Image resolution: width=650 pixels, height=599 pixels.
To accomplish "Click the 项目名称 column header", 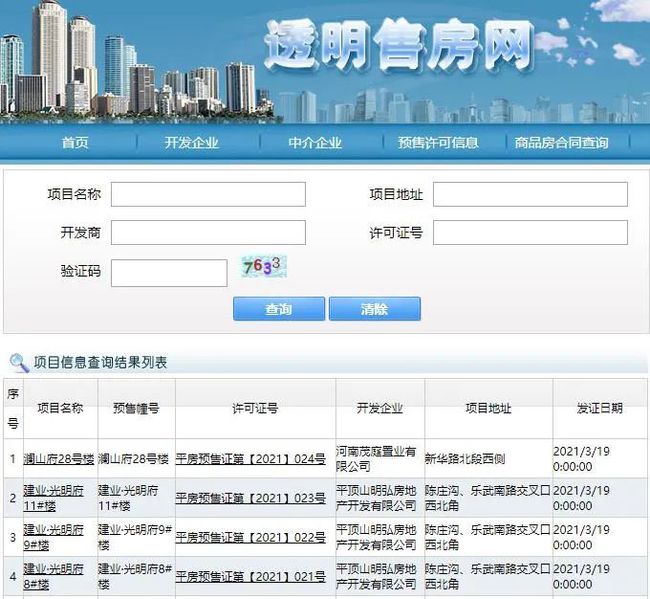I will pyautogui.click(x=61, y=408).
